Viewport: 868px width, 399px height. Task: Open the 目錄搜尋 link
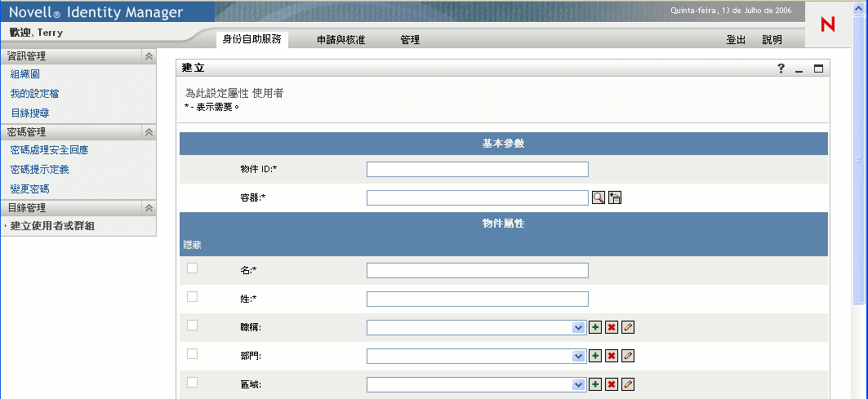[x=30, y=113]
